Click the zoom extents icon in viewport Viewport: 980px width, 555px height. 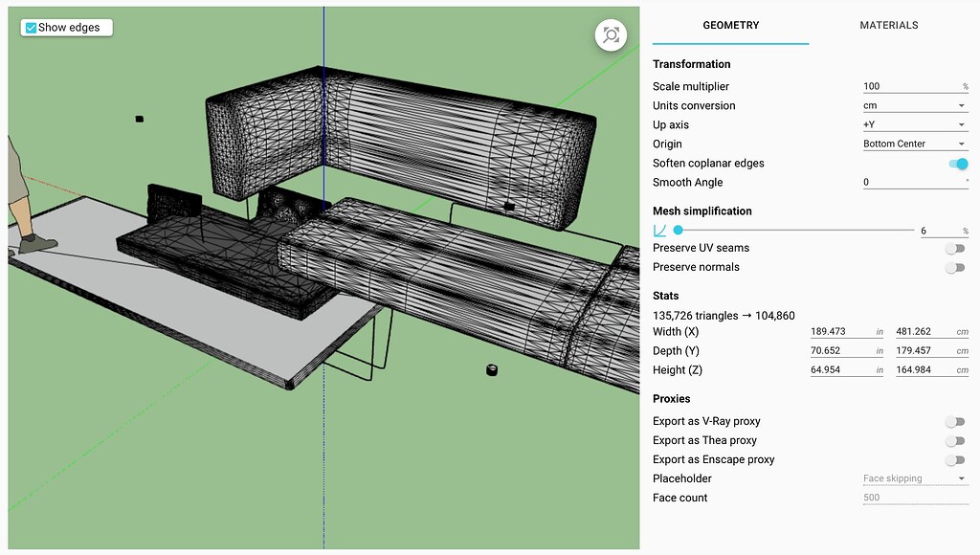click(610, 34)
